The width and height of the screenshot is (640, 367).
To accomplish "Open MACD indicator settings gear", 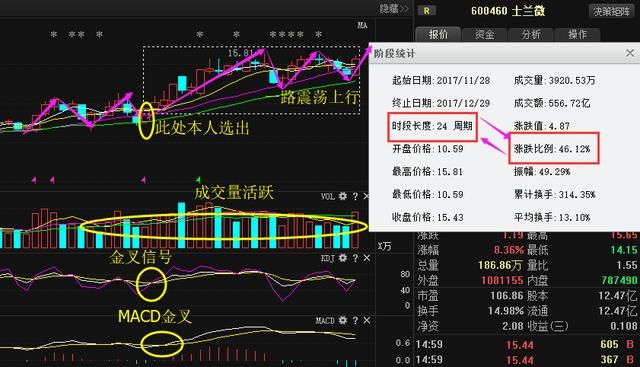I will pos(342,320).
